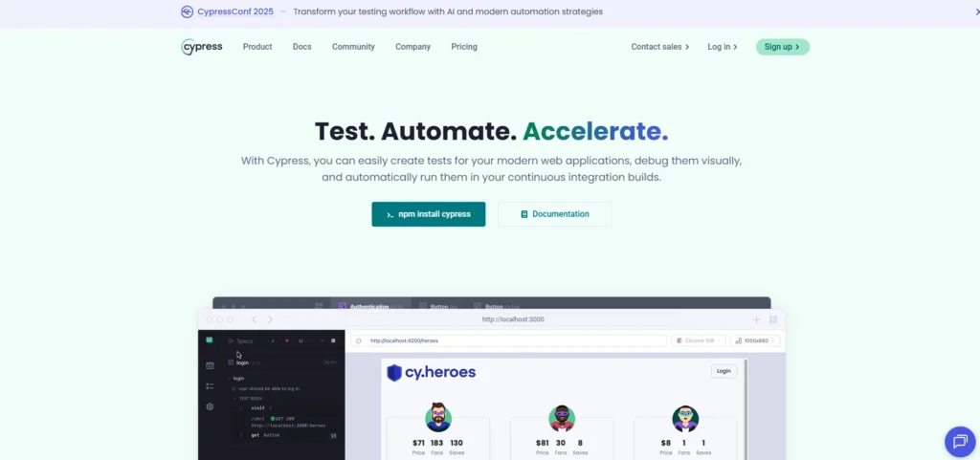Open the CypressConf 2025 announcement link
The image size is (980, 460).
[x=235, y=11]
